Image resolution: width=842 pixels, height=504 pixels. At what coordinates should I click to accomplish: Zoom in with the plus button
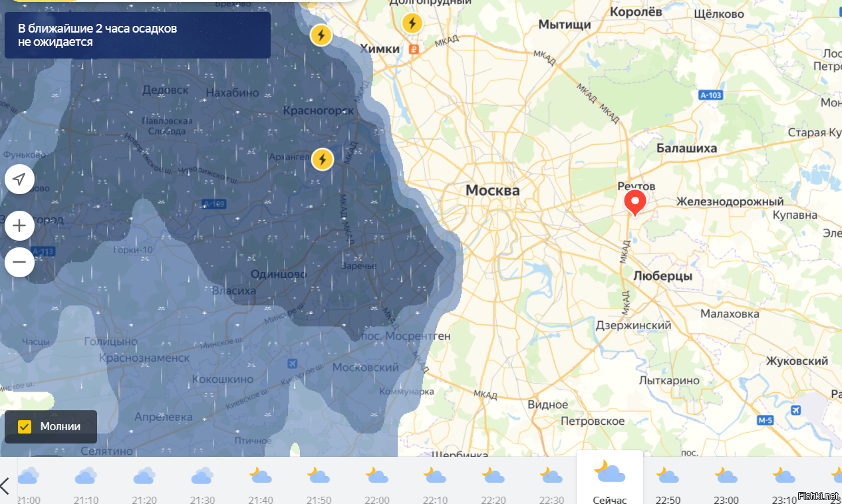[20, 227]
